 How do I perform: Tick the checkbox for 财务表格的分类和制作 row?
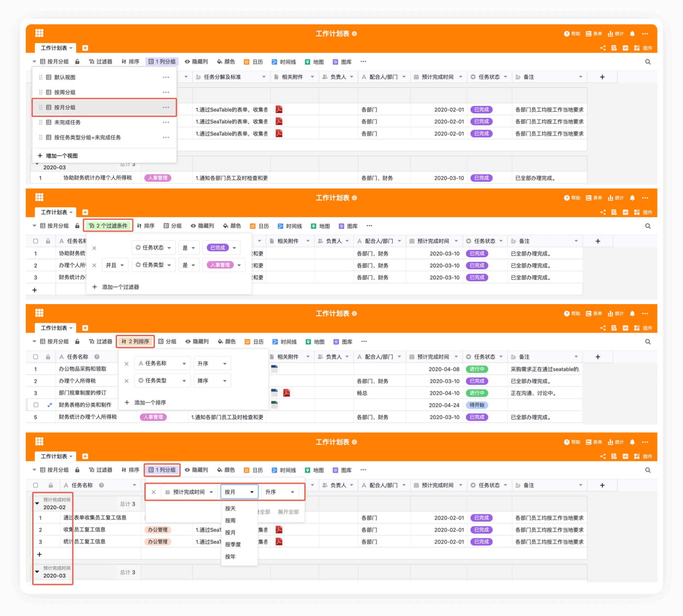[x=36, y=405]
